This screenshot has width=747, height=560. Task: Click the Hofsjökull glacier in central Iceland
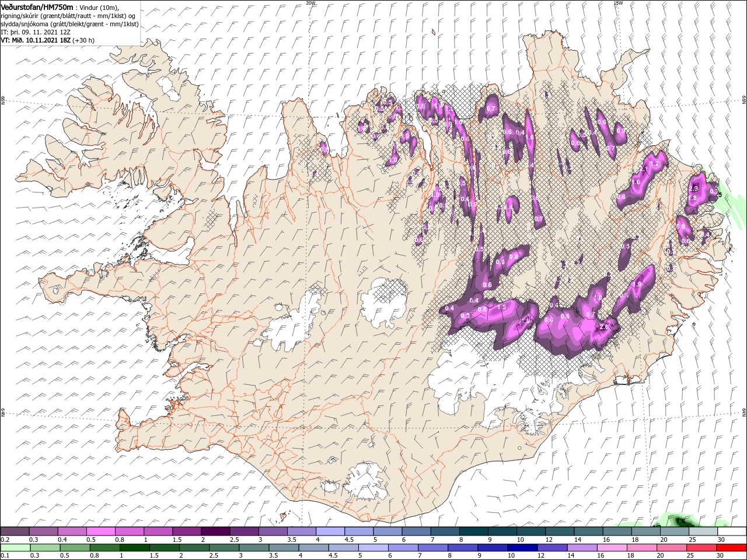click(384, 302)
